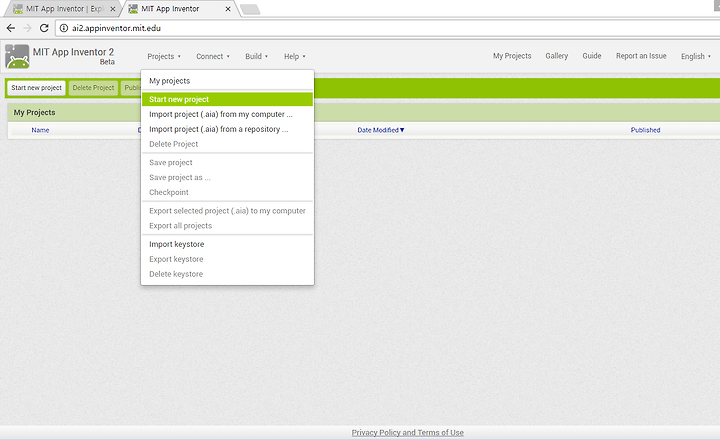Close the active MIT App Inventor tab
The image size is (720, 440).
pyautogui.click(x=228, y=9)
